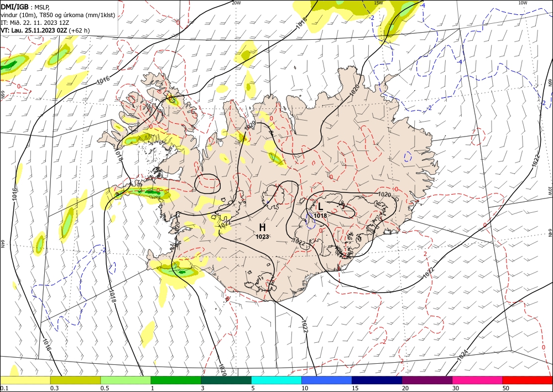The height and width of the screenshot is (392, 553).
Task: Click the olive 0.3 precipitation legend swatch
Action: [75, 380]
